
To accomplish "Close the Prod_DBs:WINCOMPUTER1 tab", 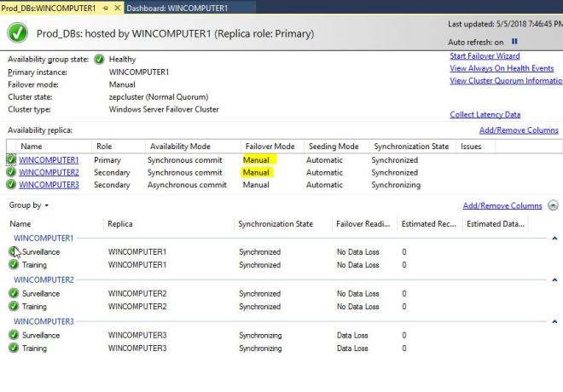I will click(x=117, y=8).
